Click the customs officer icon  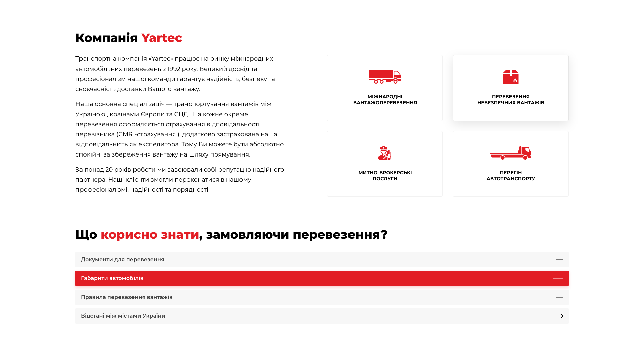pos(385,153)
